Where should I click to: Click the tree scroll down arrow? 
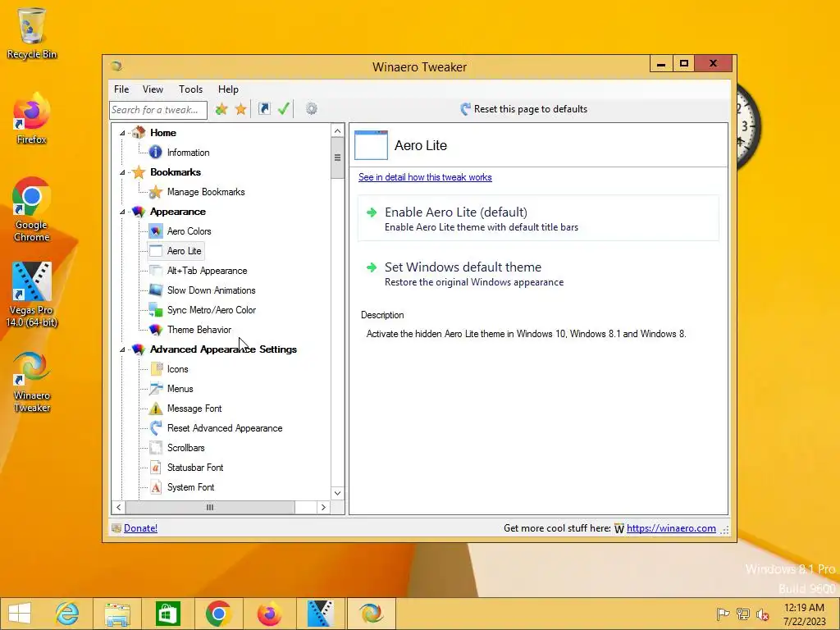click(x=337, y=493)
